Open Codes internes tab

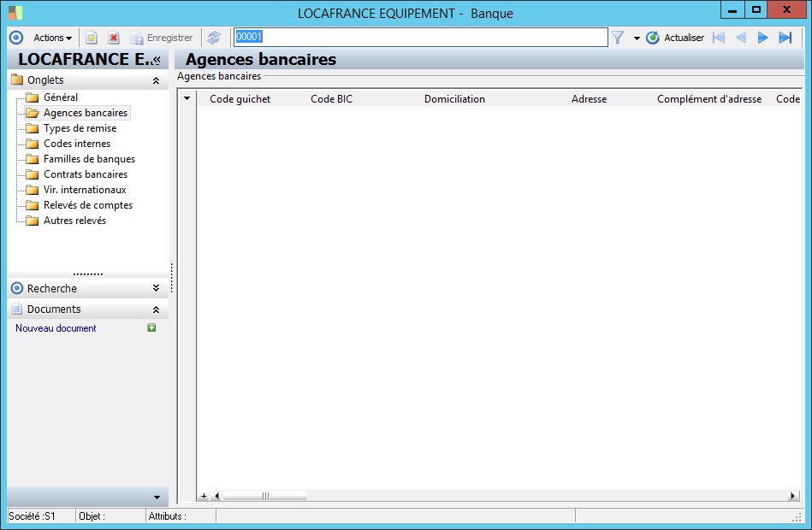(x=77, y=144)
